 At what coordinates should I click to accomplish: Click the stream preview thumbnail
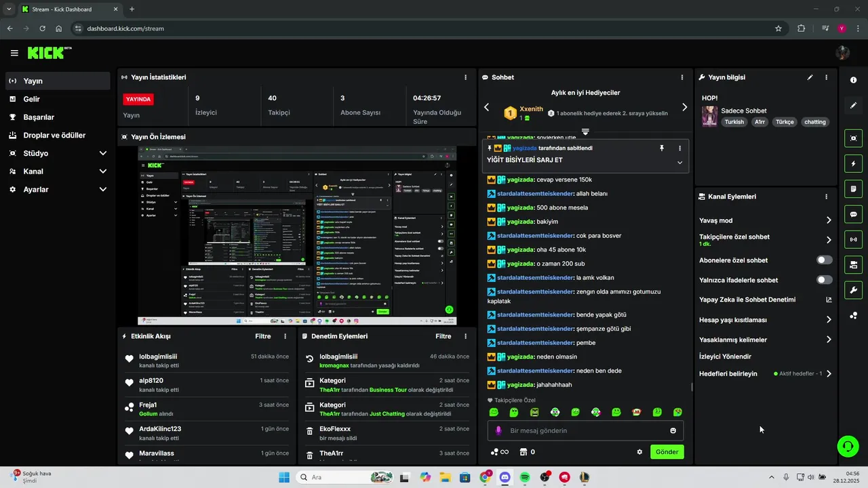(297, 235)
